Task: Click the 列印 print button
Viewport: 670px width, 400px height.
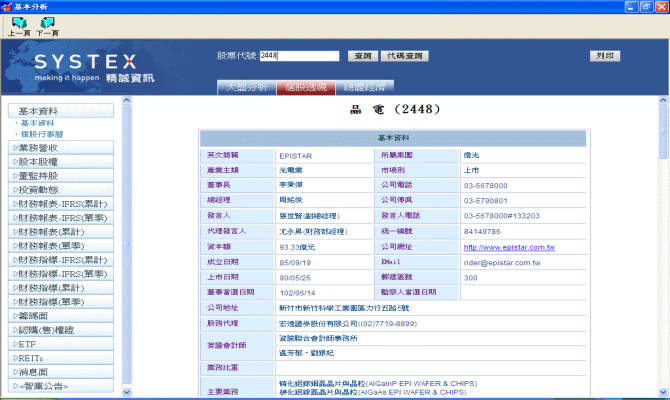Action: 605,56
